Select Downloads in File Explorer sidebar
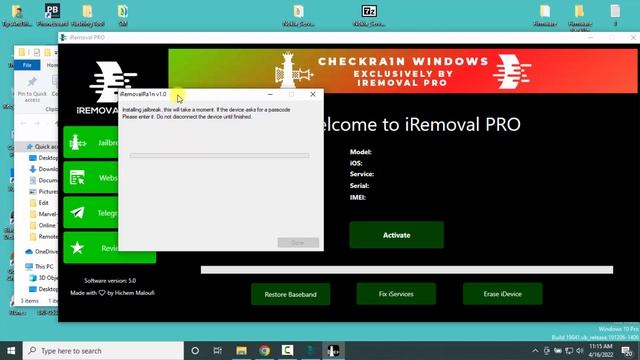 43,169
